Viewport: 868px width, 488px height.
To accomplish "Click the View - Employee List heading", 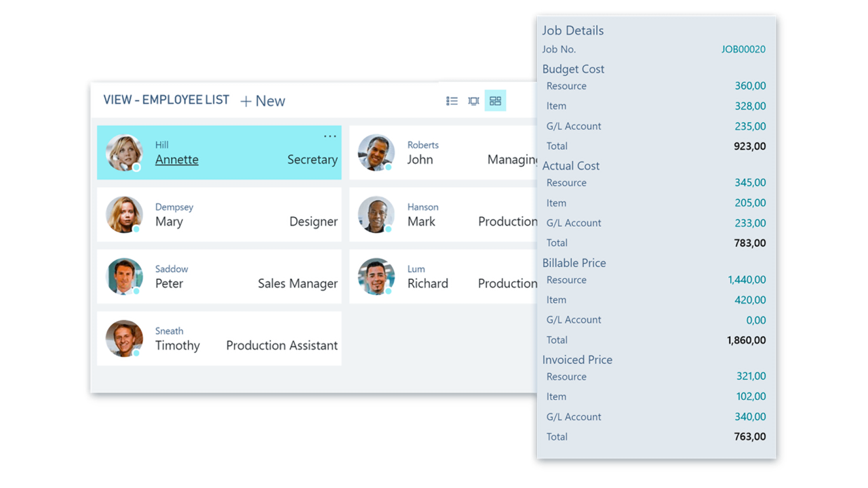I will click(x=166, y=100).
